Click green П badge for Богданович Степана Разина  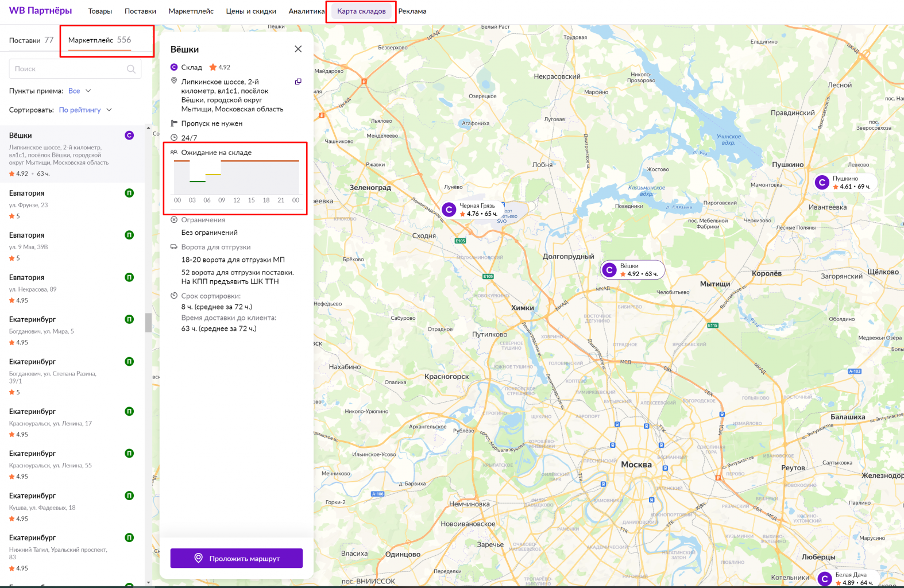click(x=129, y=362)
